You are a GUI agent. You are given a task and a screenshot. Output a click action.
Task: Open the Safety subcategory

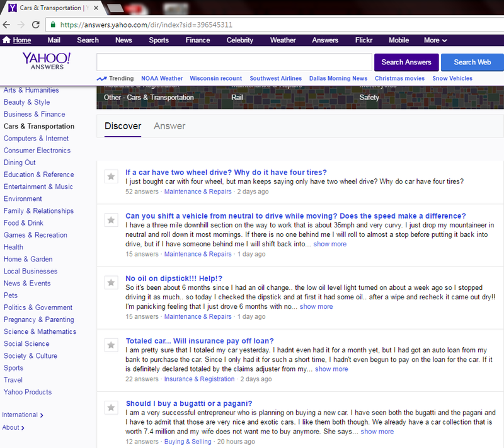pos(369,98)
